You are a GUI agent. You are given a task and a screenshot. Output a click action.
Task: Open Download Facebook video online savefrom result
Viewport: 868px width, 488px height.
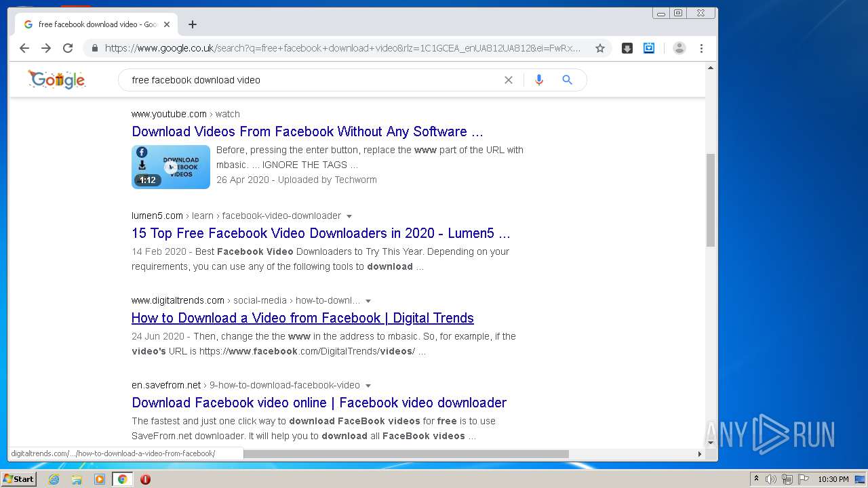[x=319, y=403]
